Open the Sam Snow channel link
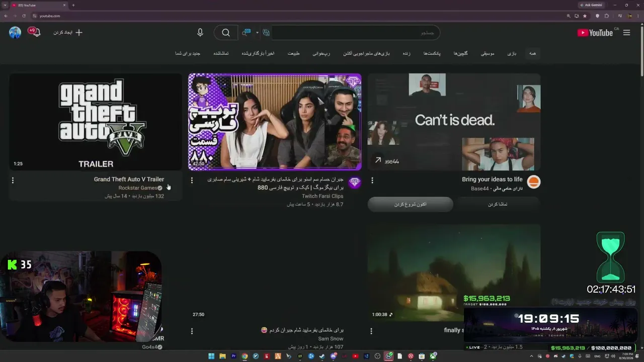The image size is (644, 362). coord(331,339)
